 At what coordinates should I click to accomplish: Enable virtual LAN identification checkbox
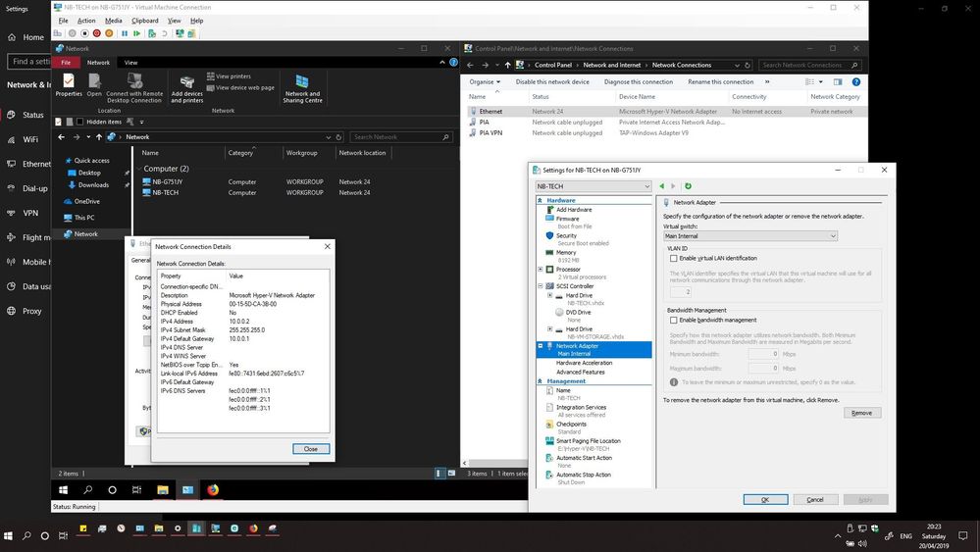[x=673, y=258]
